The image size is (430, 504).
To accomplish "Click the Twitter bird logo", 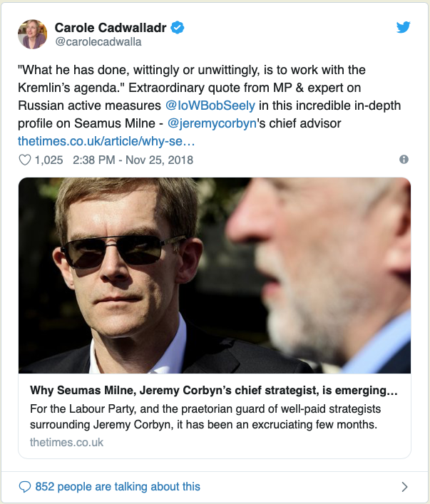I will tap(404, 27).
